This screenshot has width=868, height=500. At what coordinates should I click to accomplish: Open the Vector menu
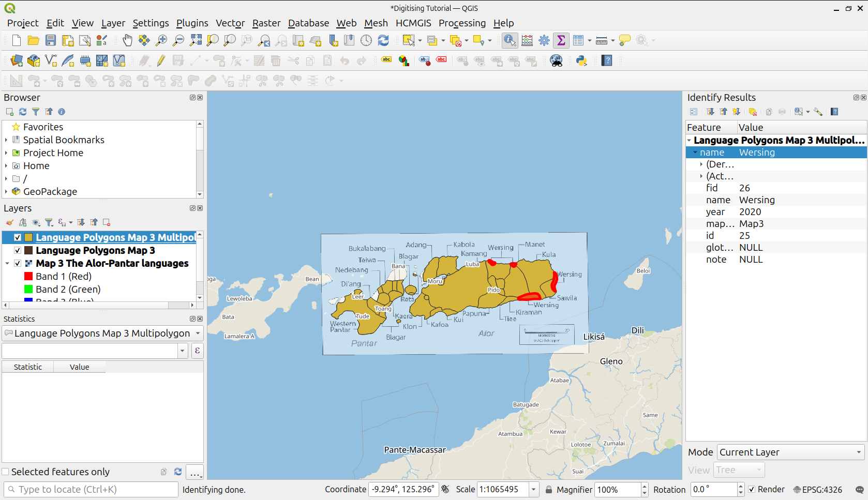(230, 23)
